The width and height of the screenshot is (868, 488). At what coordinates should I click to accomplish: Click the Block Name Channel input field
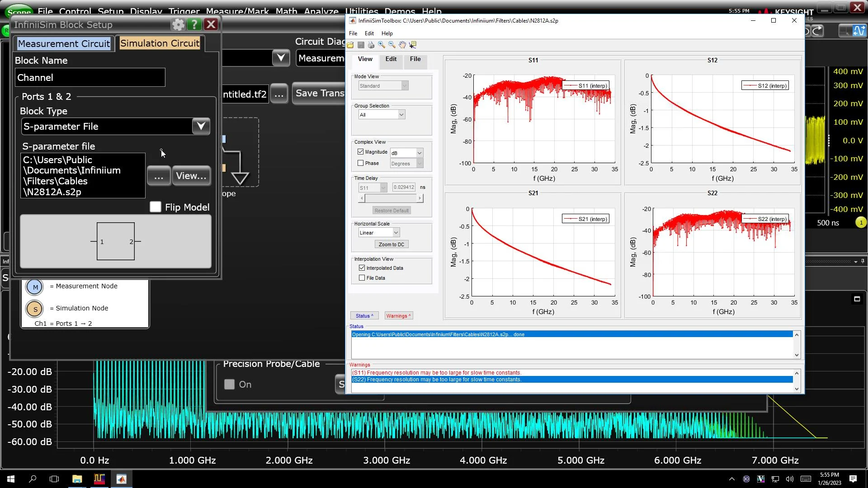click(x=90, y=78)
